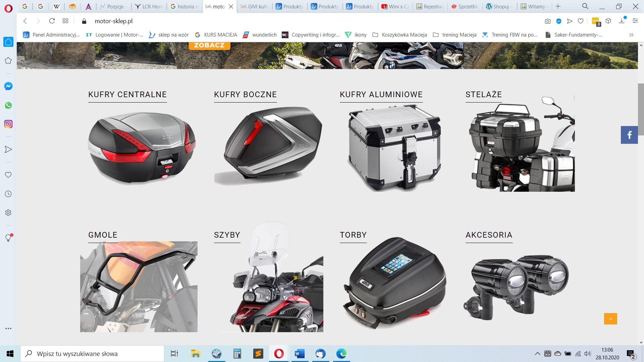
Task: Click the orange scroll-to-top arrow button
Action: [610, 319]
